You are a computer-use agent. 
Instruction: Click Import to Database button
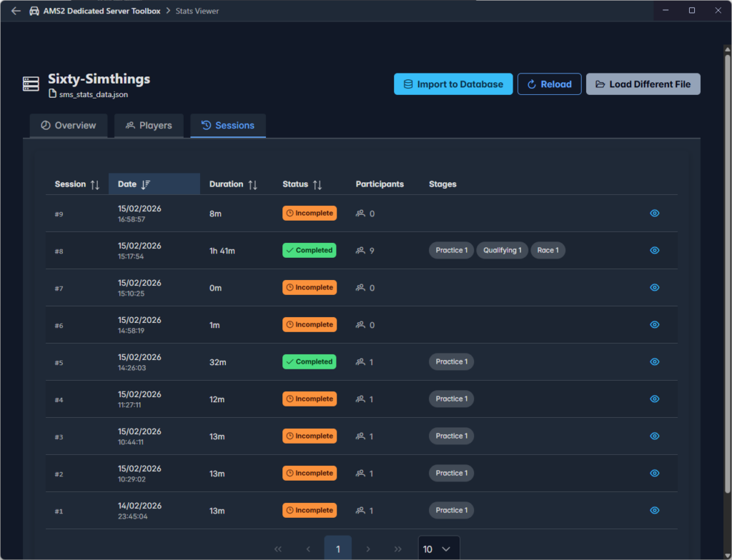pos(453,84)
